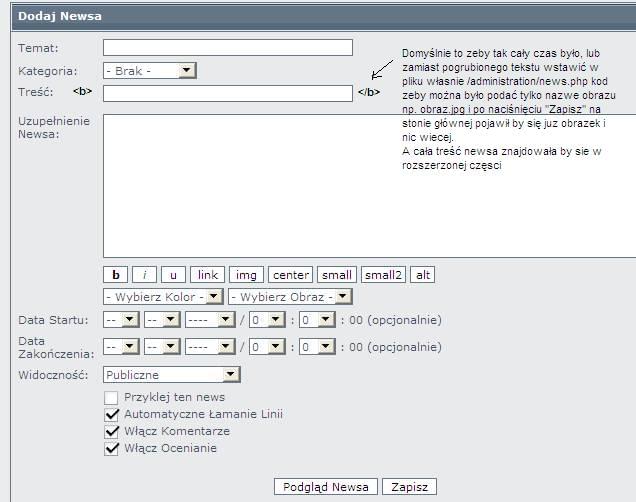Open the Kategoria dropdown showing Brak
This screenshot has width=636, height=502.
click(x=150, y=71)
